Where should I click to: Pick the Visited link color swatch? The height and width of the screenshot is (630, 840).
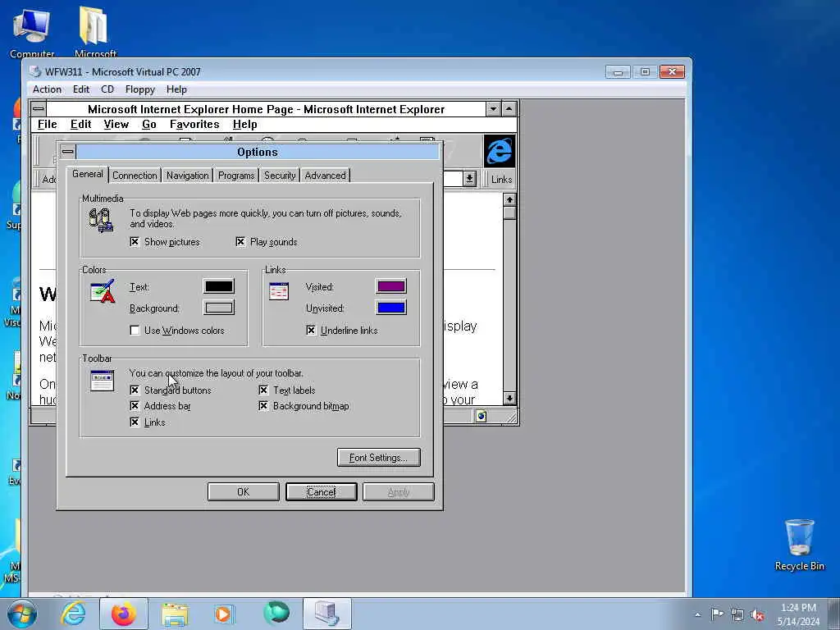pos(391,286)
